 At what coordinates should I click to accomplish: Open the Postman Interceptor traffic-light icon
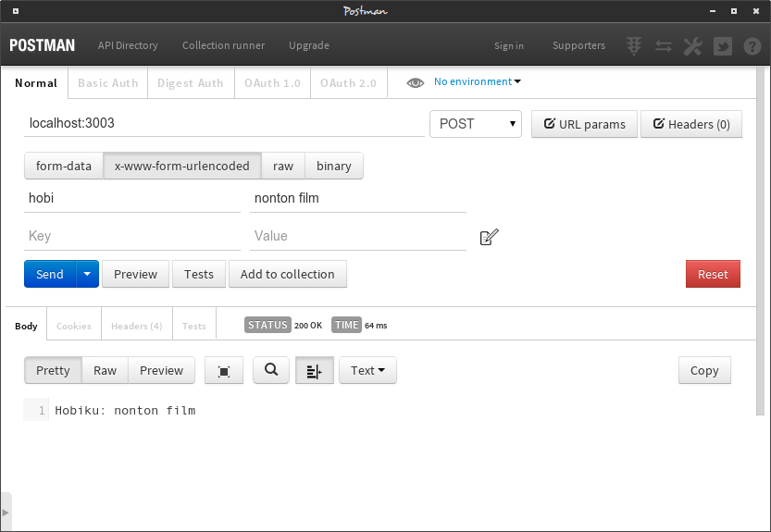tap(634, 45)
